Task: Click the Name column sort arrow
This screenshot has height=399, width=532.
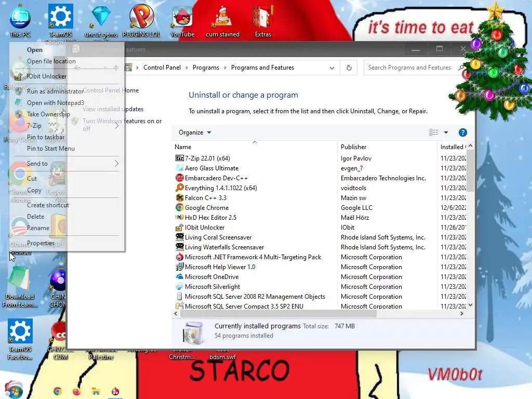Action: (x=255, y=142)
